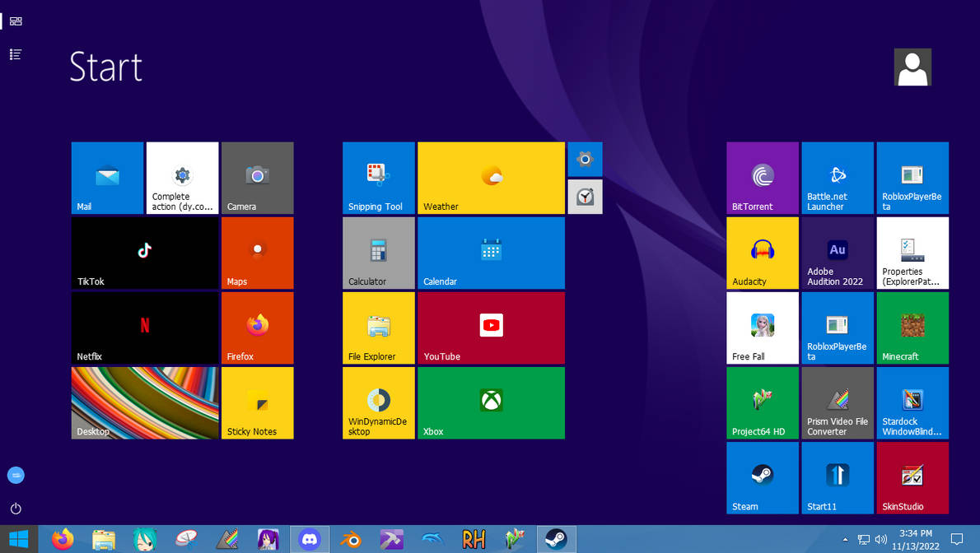Screen dimensions: 980x553
Task: Open Prism converter taskbar icon
Action: (x=226, y=539)
